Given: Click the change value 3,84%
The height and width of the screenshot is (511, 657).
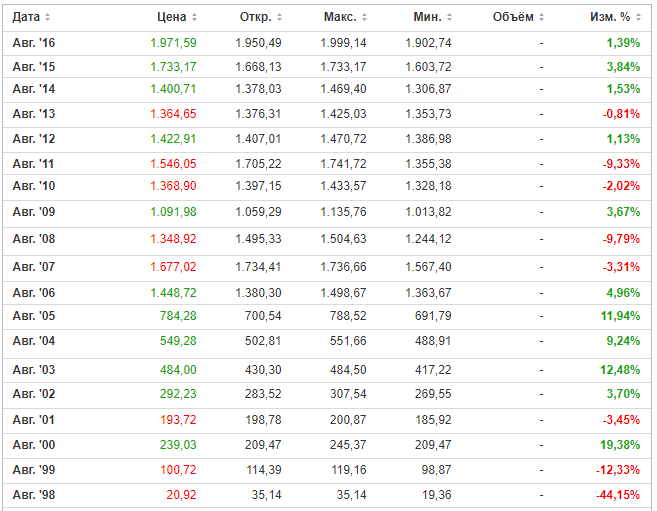Looking at the screenshot, I should pos(623,67).
